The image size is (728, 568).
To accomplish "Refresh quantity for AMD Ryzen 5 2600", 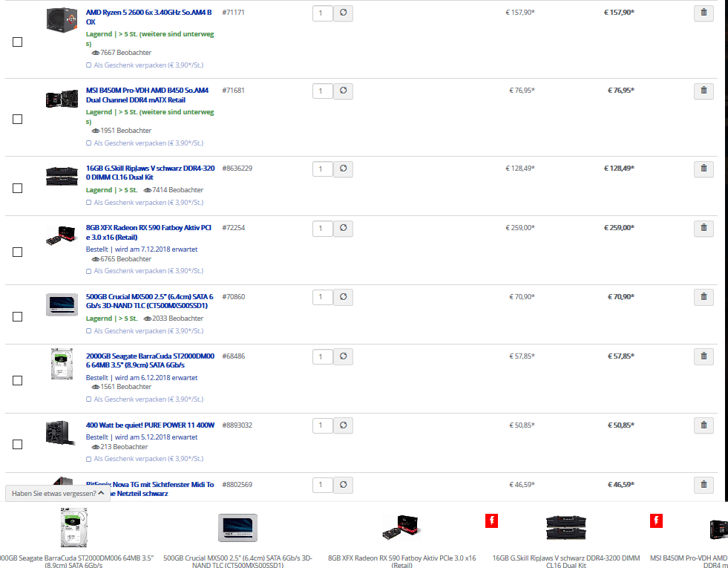I will [x=343, y=13].
